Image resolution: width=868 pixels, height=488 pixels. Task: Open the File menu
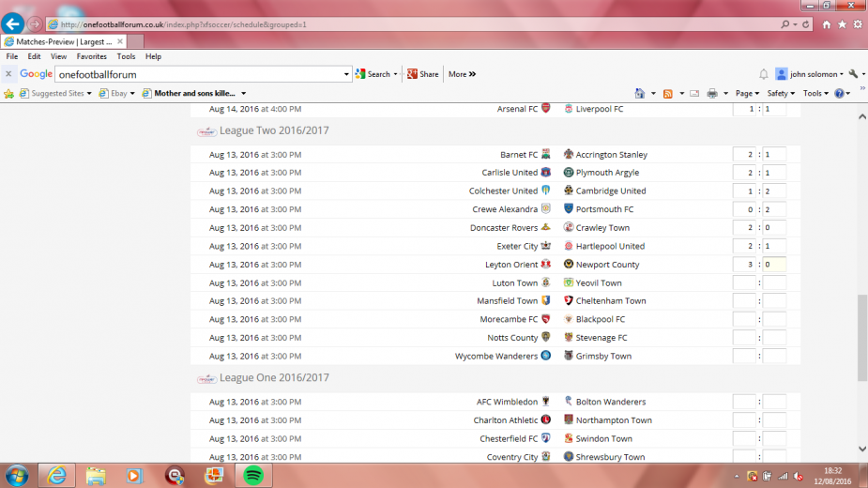point(11,56)
